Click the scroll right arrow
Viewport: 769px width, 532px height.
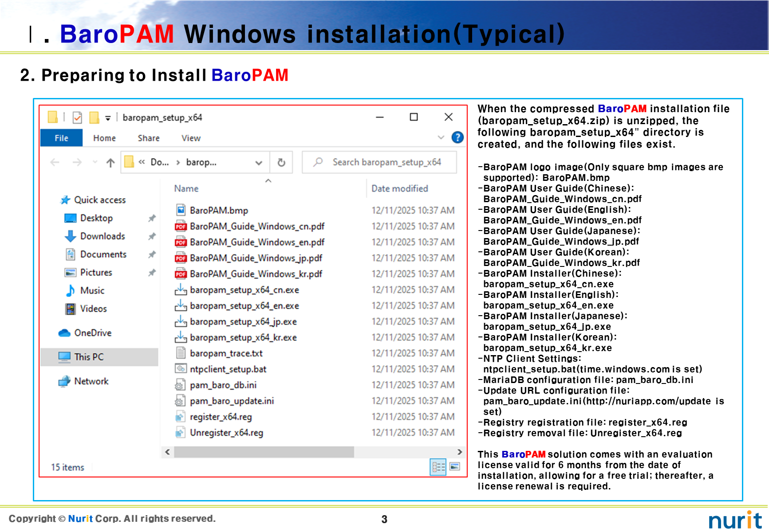pyautogui.click(x=460, y=452)
